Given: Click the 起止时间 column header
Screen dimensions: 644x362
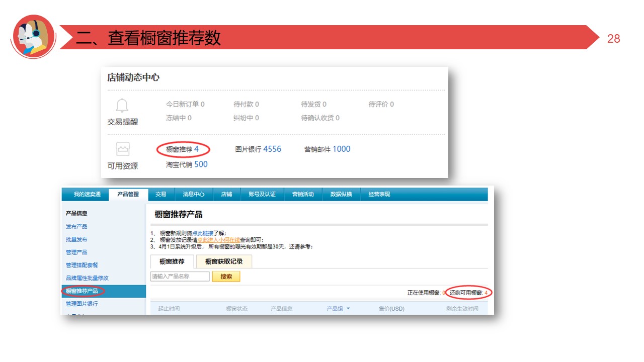Looking at the screenshot, I should [169, 309].
